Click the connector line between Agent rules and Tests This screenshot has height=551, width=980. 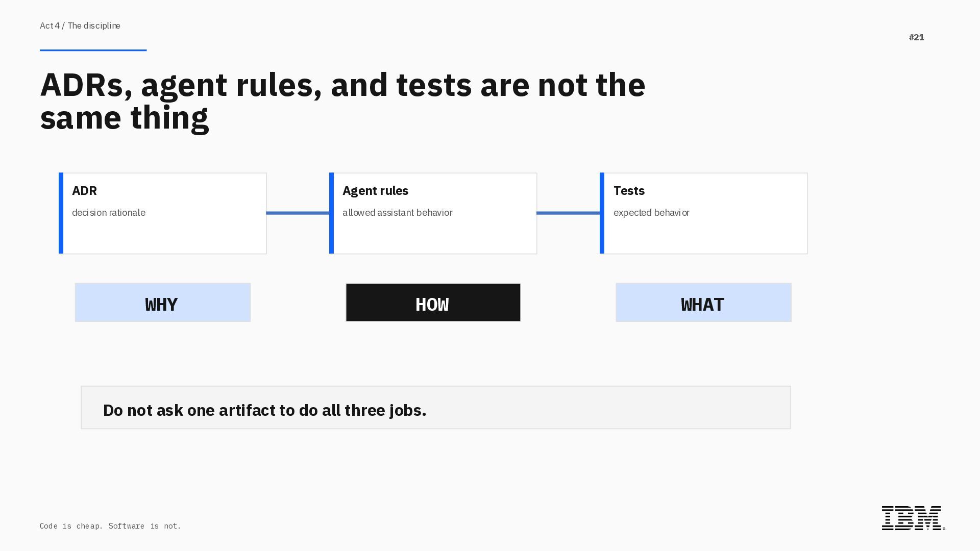tap(568, 213)
